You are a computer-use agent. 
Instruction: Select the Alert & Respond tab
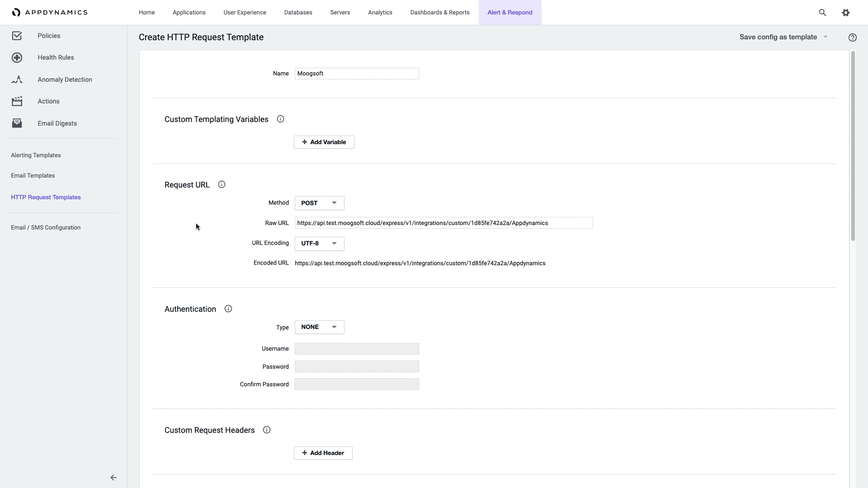[x=510, y=13]
